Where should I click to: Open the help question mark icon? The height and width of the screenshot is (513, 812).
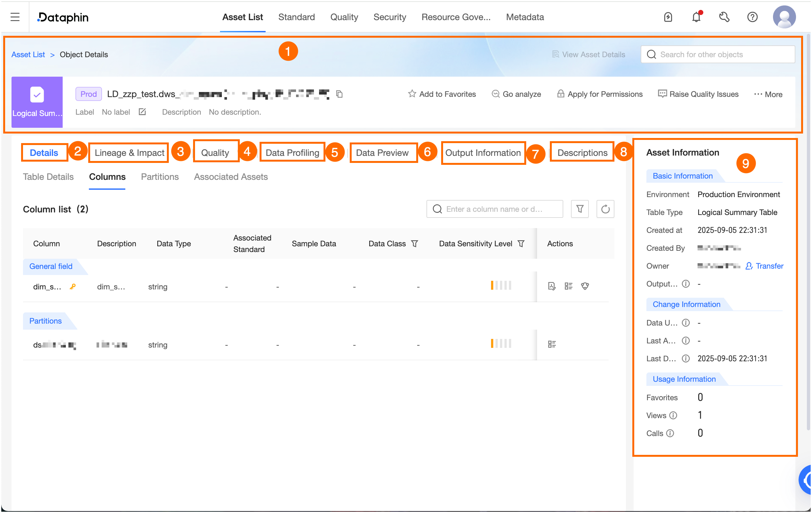click(752, 17)
